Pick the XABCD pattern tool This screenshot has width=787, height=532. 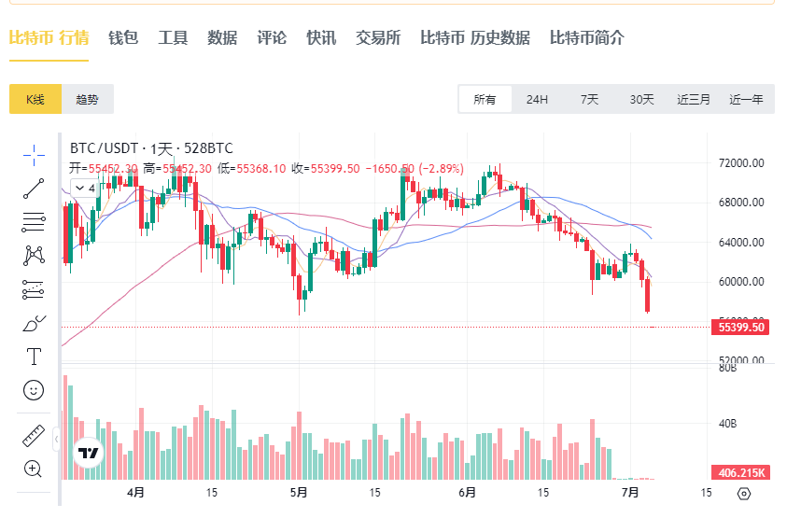pos(34,256)
